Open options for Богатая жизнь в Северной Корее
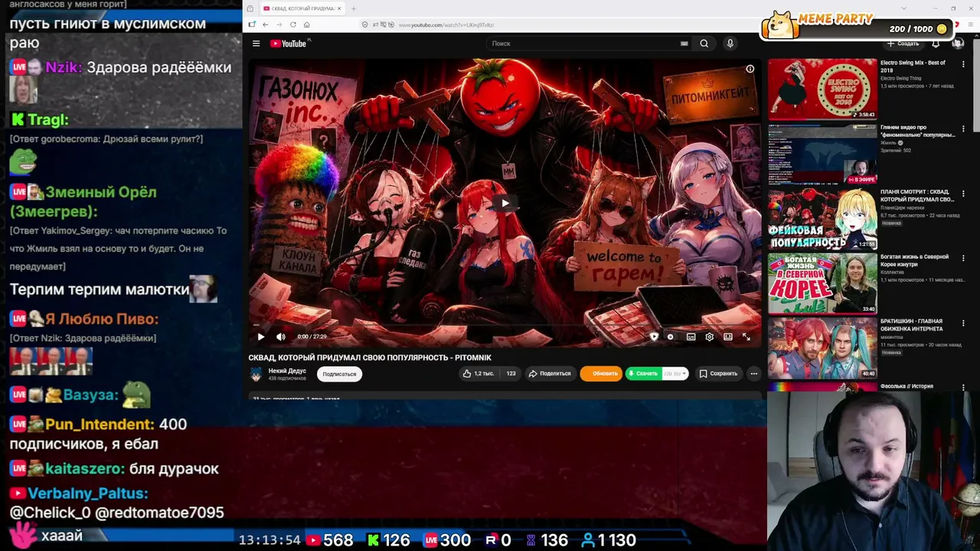Image resolution: width=980 pixels, height=551 pixels. pos(963,258)
